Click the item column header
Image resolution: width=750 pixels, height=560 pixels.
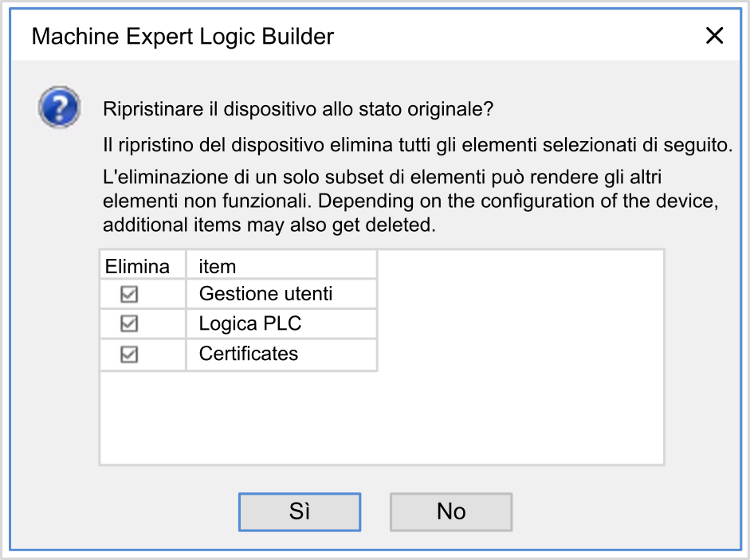tap(218, 265)
